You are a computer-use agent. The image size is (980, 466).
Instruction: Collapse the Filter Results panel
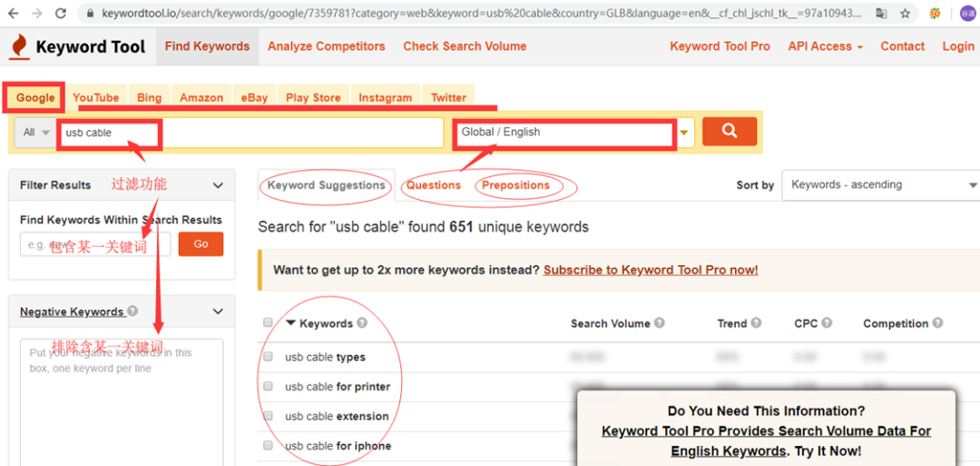pyautogui.click(x=218, y=185)
